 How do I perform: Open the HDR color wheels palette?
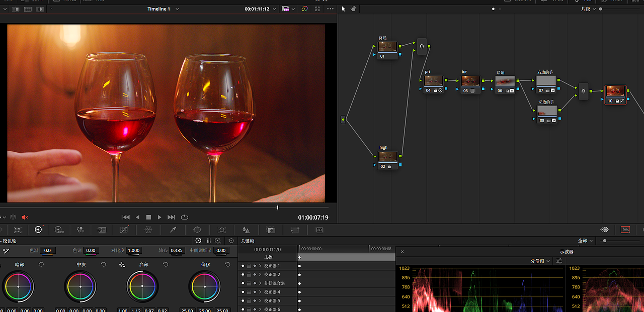click(59, 230)
